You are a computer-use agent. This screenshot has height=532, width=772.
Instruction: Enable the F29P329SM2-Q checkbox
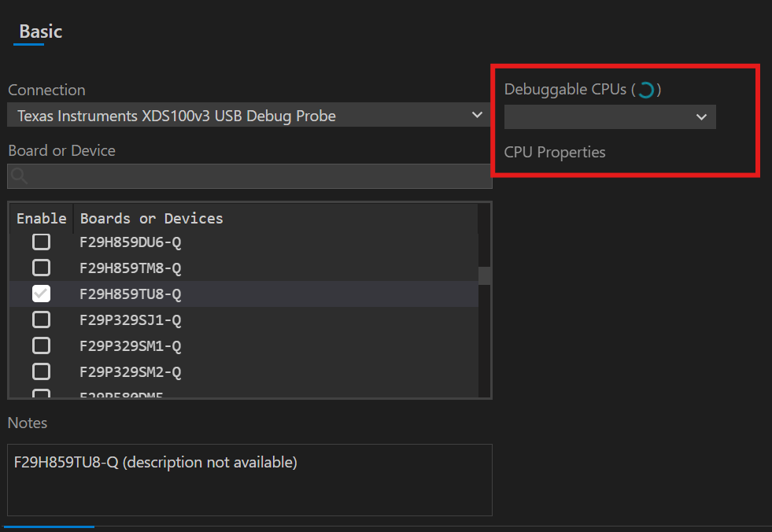pos(42,371)
